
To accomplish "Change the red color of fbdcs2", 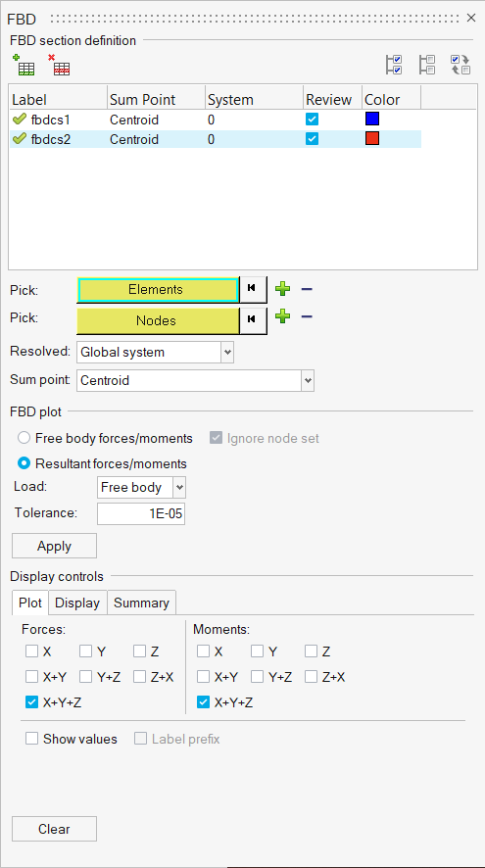I will [x=372, y=138].
